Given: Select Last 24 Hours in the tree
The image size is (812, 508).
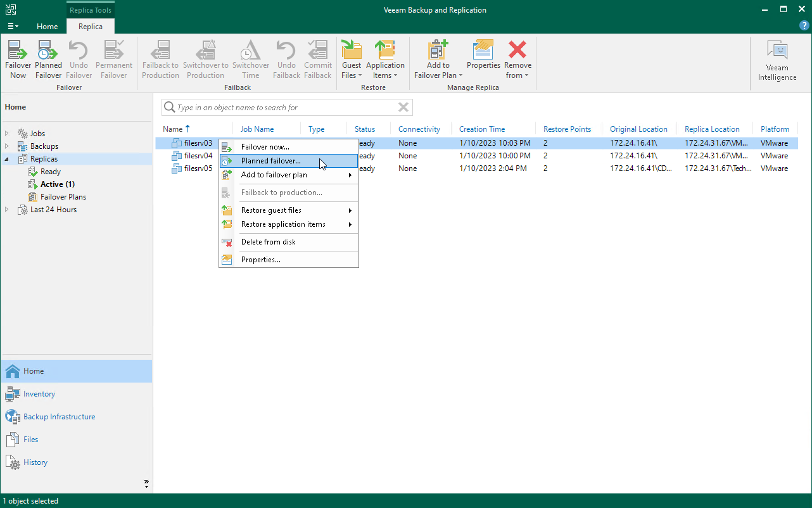Looking at the screenshot, I should click(x=53, y=210).
